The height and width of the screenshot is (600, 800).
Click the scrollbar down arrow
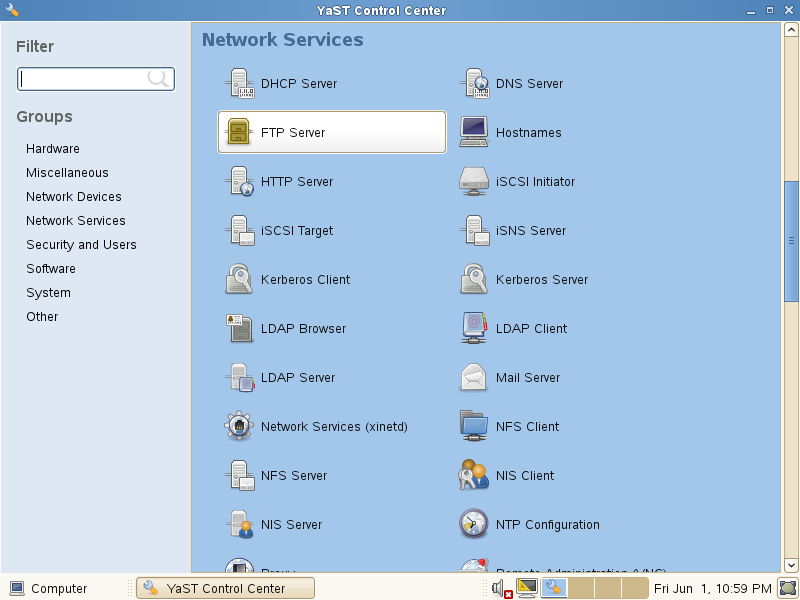(791, 565)
